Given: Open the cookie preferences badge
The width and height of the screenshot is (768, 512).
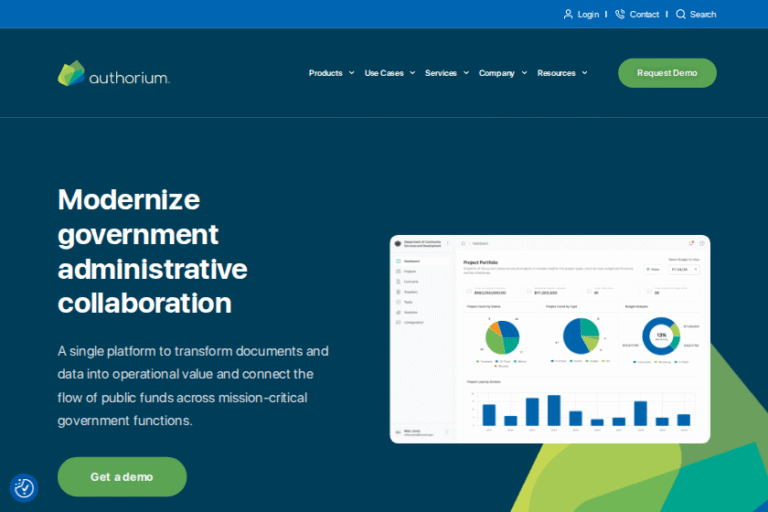Looking at the screenshot, I should pyautogui.click(x=24, y=488).
